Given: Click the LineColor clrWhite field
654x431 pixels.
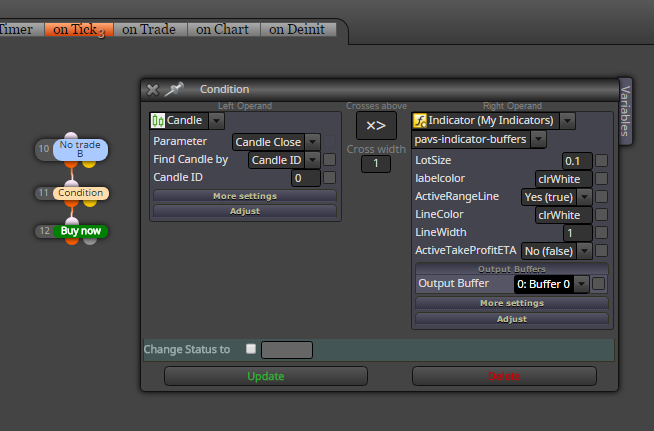Looking at the screenshot, I should 563,215.
